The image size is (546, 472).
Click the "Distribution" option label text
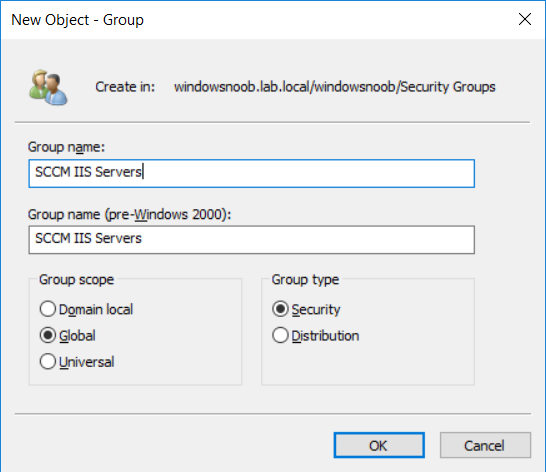point(325,336)
